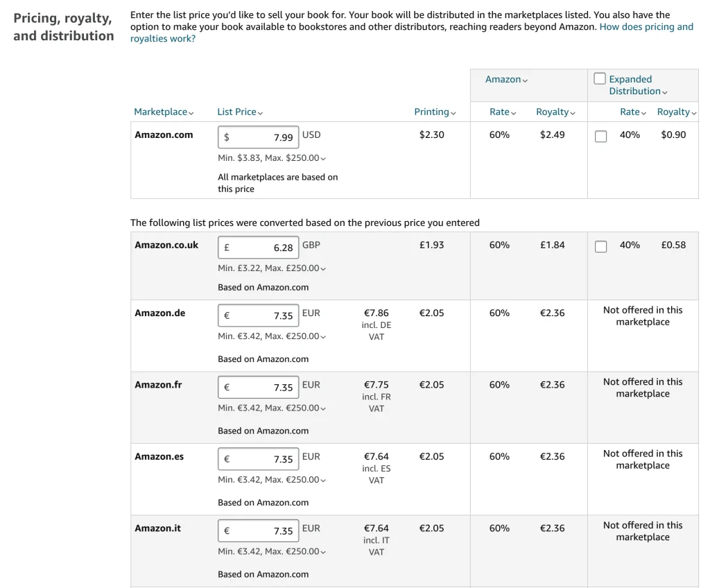Screen dimensions: 710x588
Task: Select the €7.86 incl. DE VAT price
Action: pyautogui.click(x=376, y=325)
